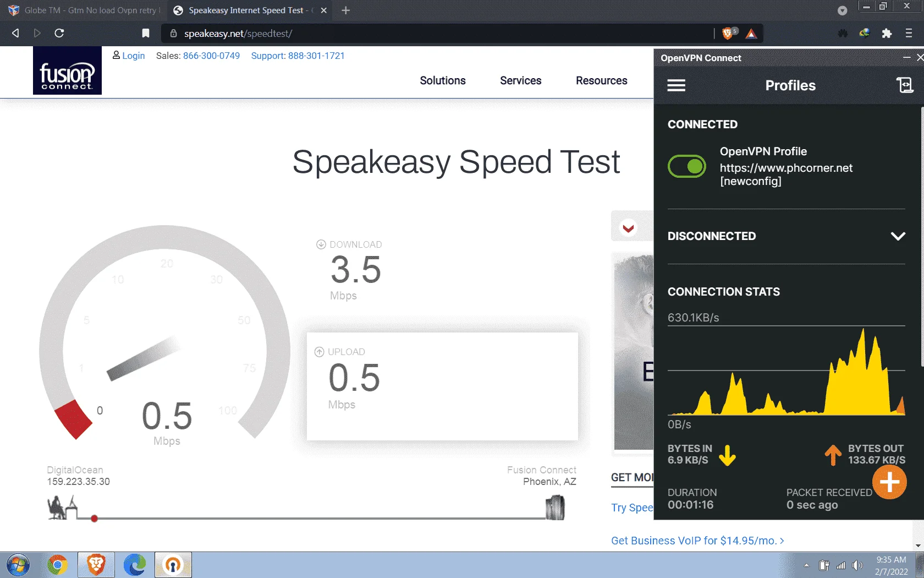The image size is (924, 578).
Task: Show hidden system tray icons
Action: click(806, 565)
